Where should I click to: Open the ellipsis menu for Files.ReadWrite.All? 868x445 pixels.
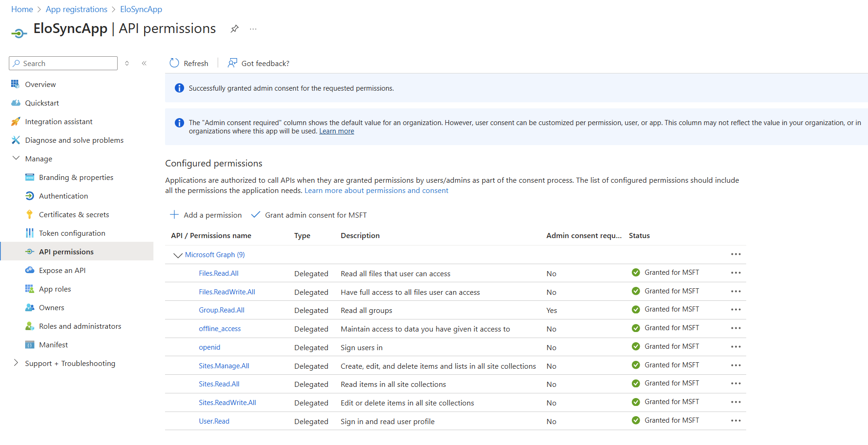click(735, 291)
